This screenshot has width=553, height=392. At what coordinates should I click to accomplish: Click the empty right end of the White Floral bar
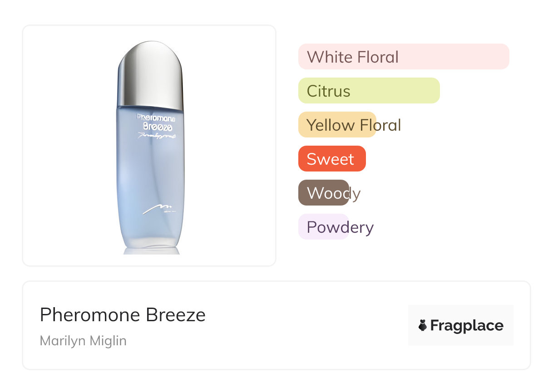(490, 57)
